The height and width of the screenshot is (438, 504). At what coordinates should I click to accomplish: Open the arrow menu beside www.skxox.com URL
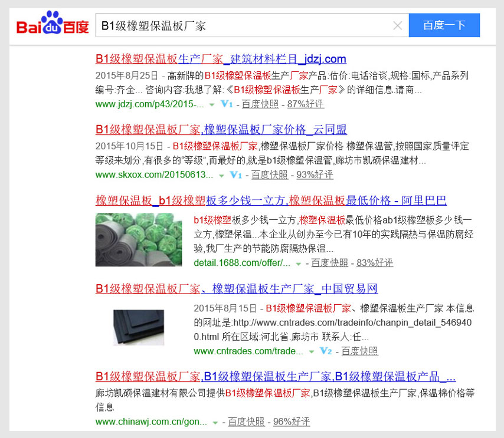tap(221, 175)
